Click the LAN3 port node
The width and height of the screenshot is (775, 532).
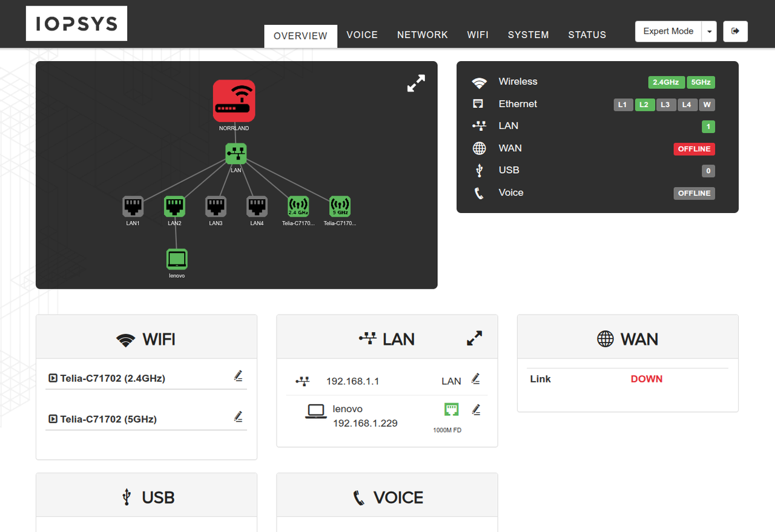(x=216, y=206)
